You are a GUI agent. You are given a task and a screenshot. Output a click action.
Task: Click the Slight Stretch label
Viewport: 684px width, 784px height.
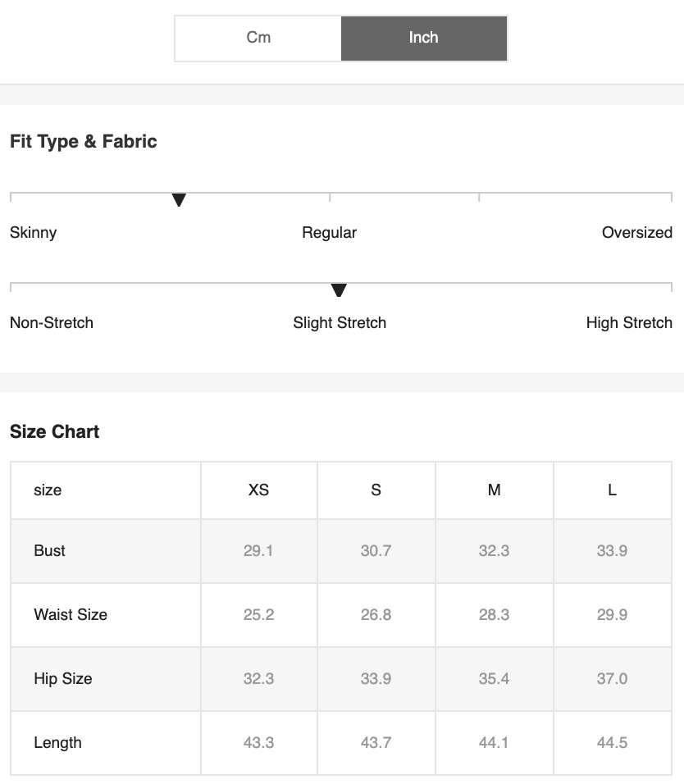pyautogui.click(x=340, y=323)
